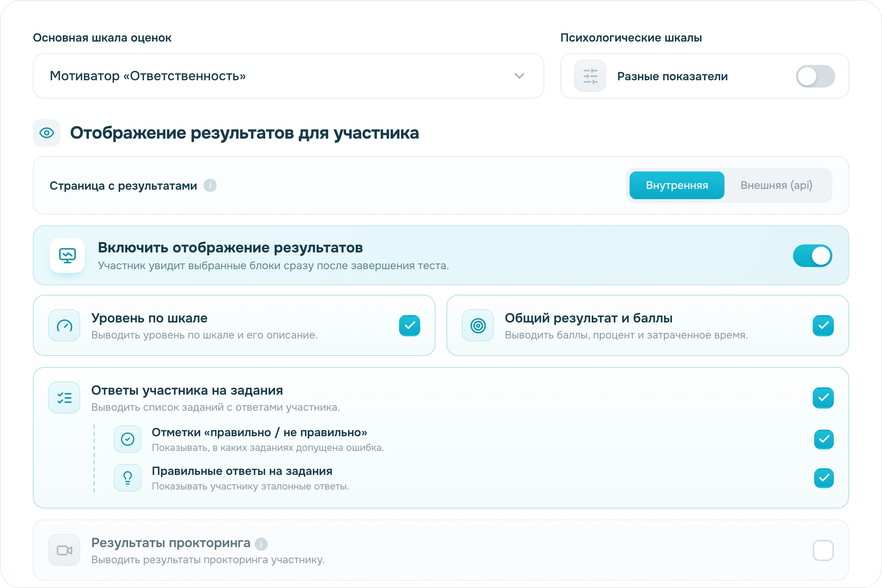Uncheck the «Ответы участника на задания» checkbox
882x588 pixels.
(823, 398)
